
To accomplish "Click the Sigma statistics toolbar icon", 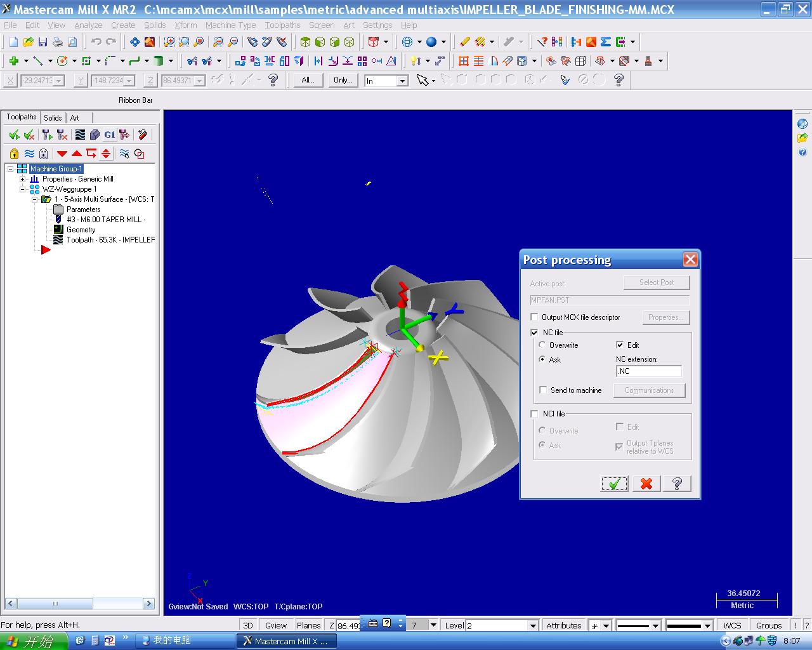I will tap(606, 42).
